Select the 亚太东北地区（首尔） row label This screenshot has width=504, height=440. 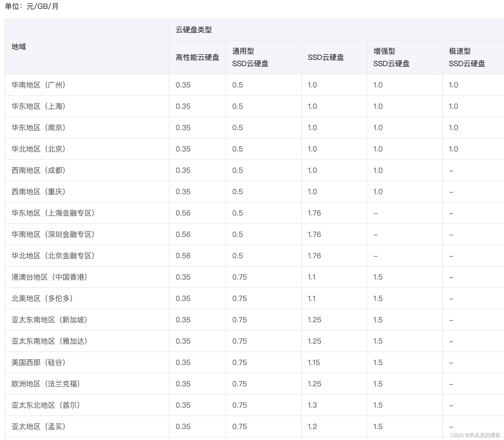tap(46, 405)
